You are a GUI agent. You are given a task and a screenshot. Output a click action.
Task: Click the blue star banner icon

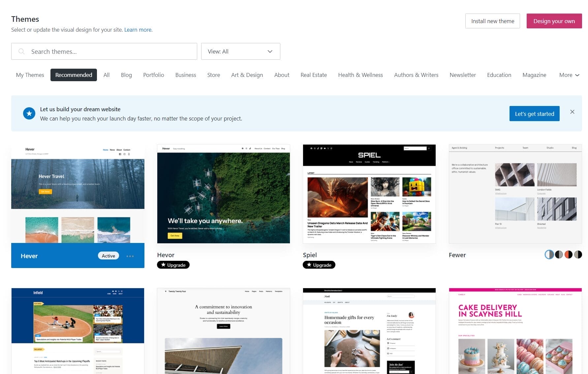(x=29, y=114)
